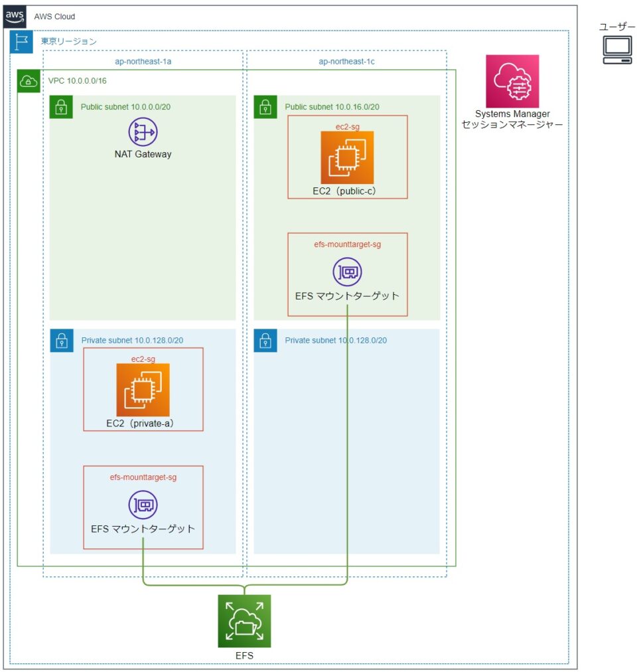
Task: Click the EC2 (public-c) instance icon
Action: click(x=347, y=157)
